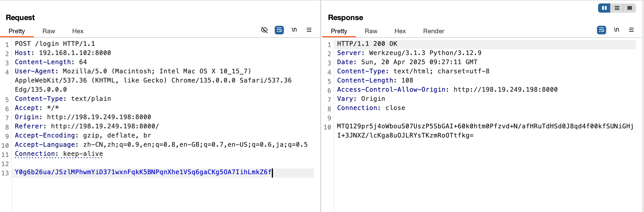Click the Host header value 192.168.1.102:8000
The width and height of the screenshot is (644, 212).
(75, 53)
